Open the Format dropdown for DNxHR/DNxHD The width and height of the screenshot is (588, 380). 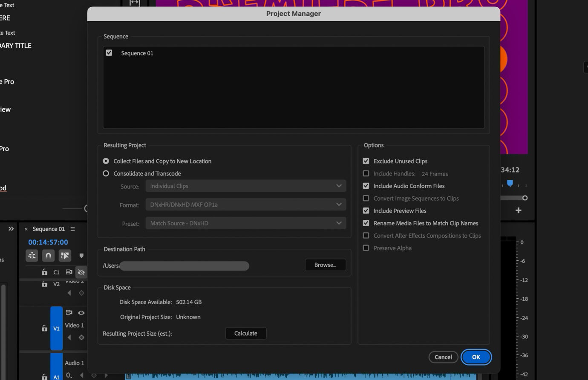[x=245, y=204]
